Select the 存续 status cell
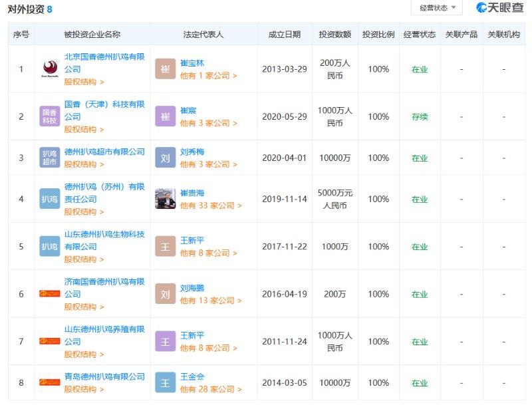 (420, 117)
